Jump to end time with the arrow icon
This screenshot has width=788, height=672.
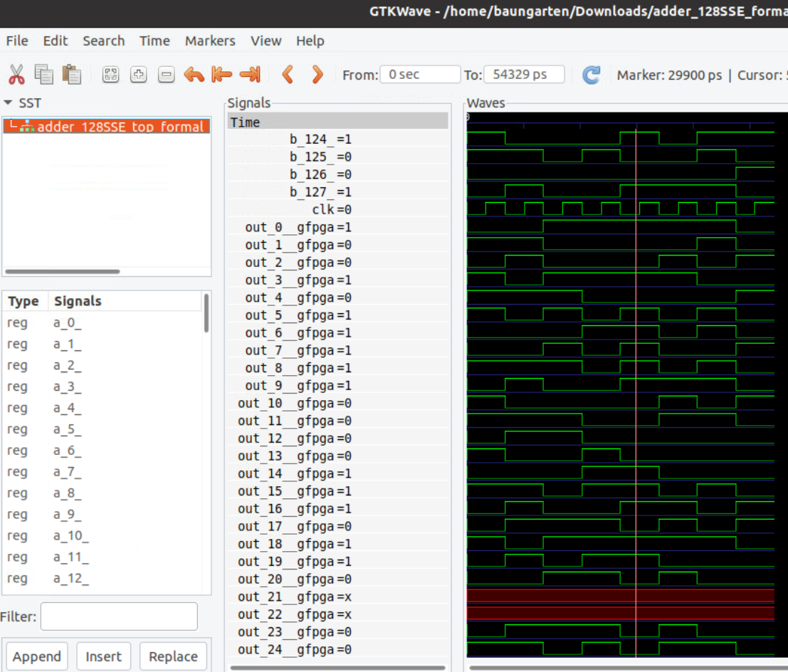pyautogui.click(x=250, y=75)
